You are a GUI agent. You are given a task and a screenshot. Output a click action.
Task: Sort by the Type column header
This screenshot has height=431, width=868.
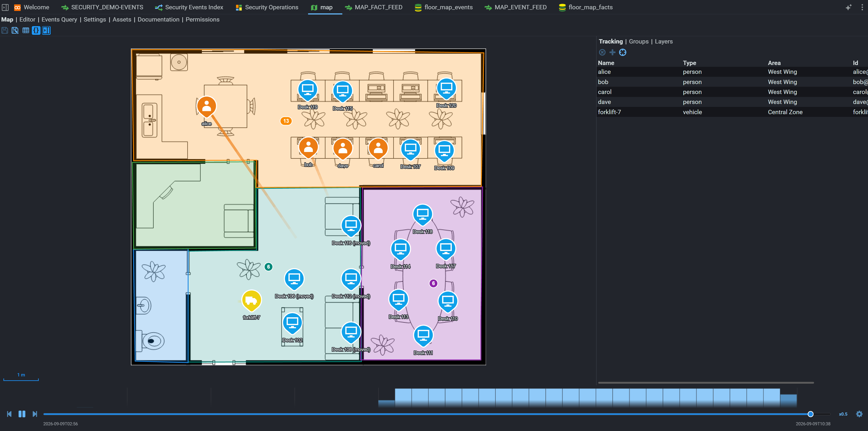tap(689, 63)
